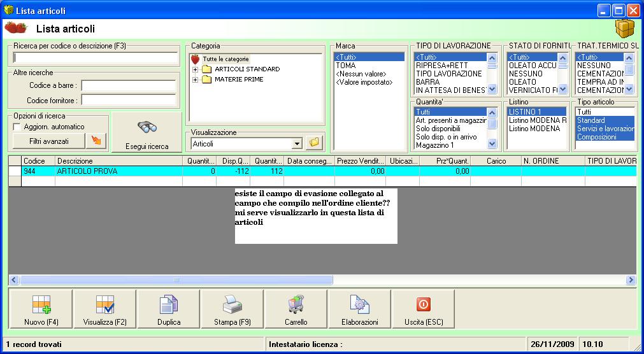Click the orange arrow filter reset icon
Image resolution: width=644 pixels, height=354 pixels.
pyautogui.click(x=96, y=141)
